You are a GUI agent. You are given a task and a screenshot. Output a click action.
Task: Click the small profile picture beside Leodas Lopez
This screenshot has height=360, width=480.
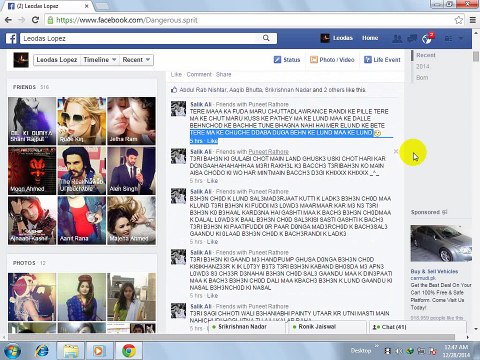(21, 60)
